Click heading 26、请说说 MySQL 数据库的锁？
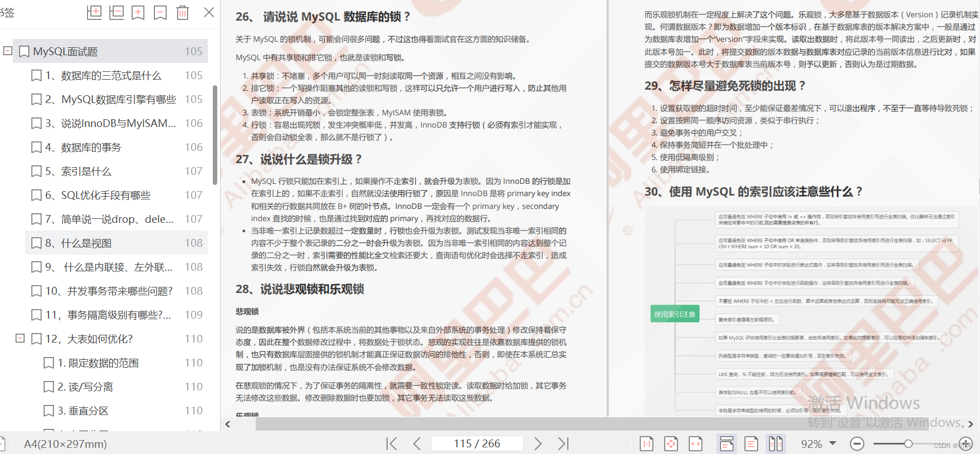 tap(323, 17)
